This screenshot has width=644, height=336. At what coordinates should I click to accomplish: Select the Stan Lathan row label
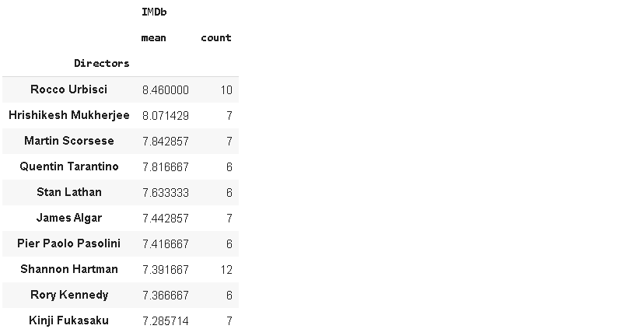[69, 192]
